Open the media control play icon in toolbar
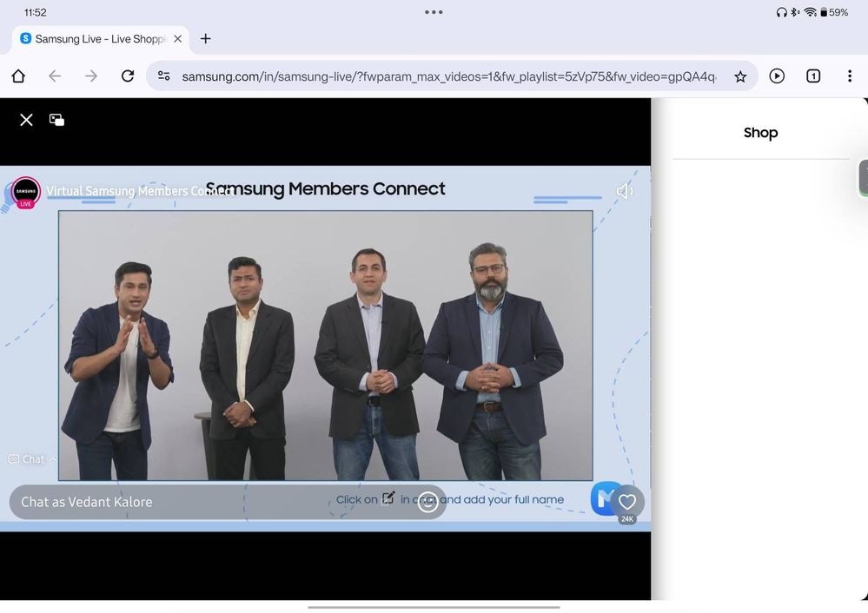 tap(777, 76)
